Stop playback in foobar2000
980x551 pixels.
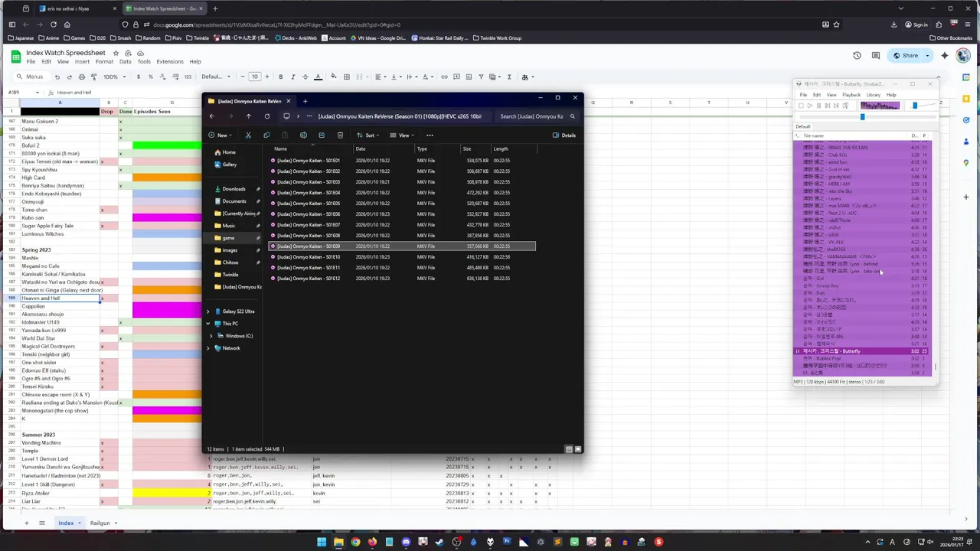pos(801,106)
